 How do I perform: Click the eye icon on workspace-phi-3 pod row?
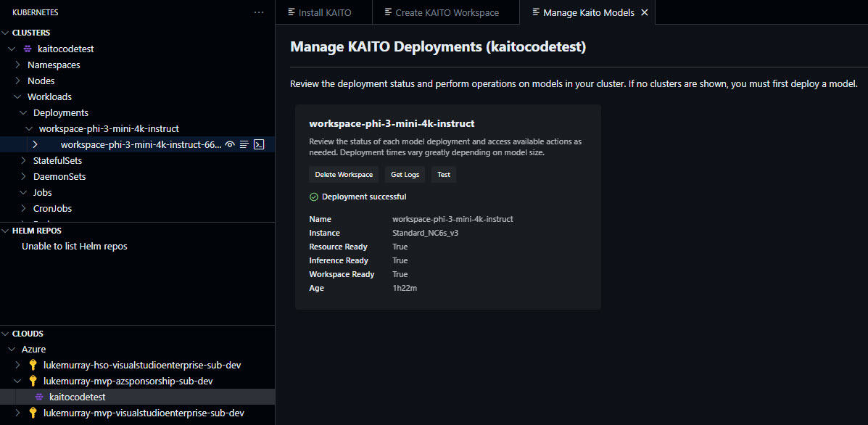231,144
